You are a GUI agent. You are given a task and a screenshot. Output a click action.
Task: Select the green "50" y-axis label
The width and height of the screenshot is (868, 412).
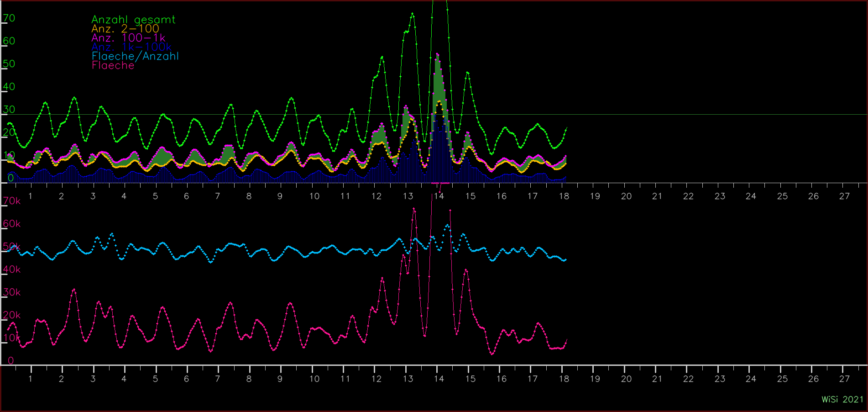click(9, 64)
